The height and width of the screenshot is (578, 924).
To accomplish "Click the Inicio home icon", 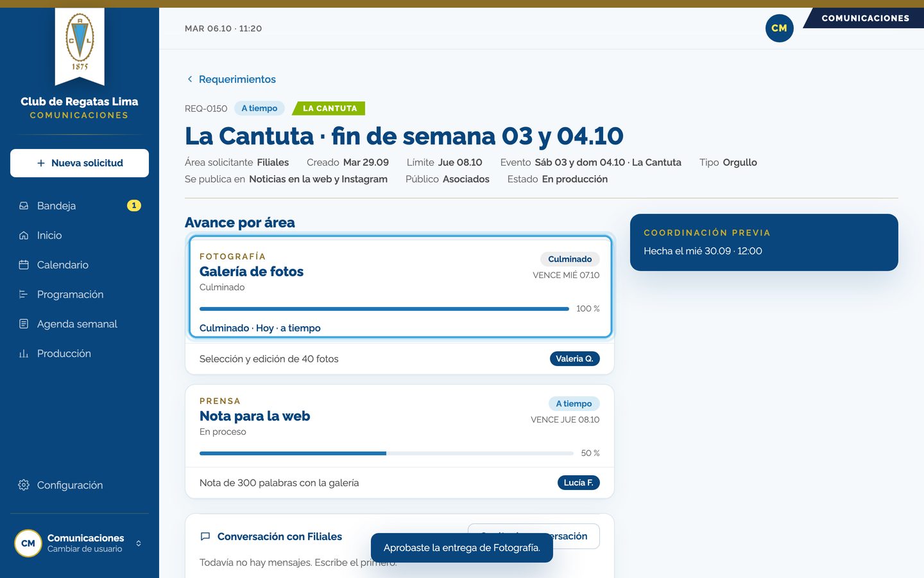I will (x=24, y=235).
